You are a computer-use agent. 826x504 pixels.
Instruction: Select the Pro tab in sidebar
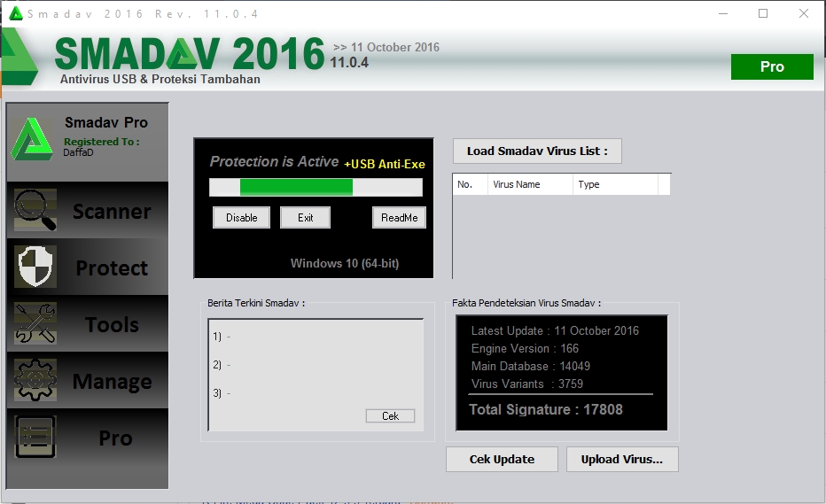click(88, 437)
